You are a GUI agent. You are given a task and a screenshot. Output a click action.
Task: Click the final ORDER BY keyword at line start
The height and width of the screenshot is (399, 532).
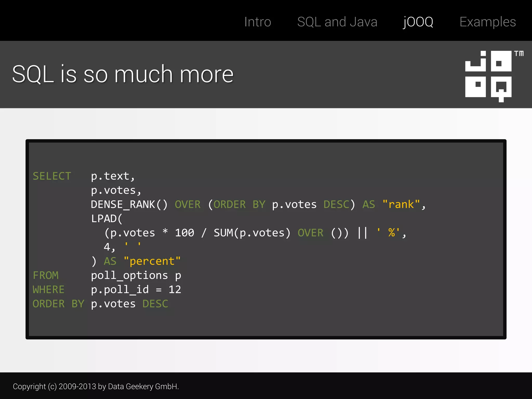(x=58, y=304)
